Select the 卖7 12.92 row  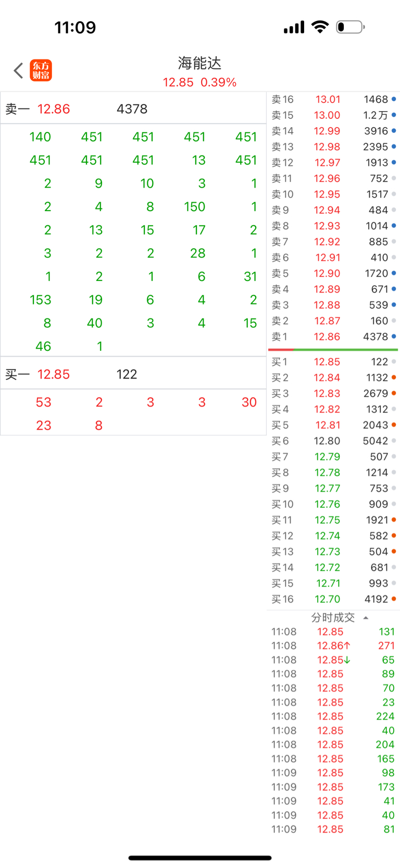333,242
